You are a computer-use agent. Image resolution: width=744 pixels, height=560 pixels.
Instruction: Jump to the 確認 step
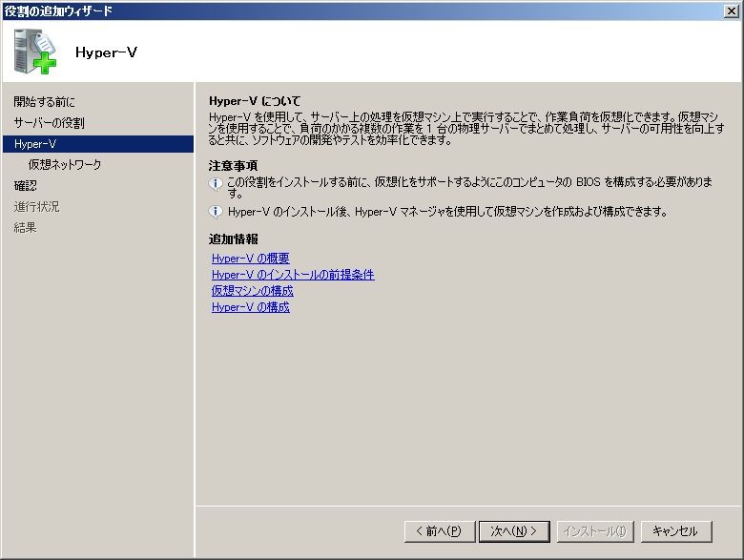point(26,186)
